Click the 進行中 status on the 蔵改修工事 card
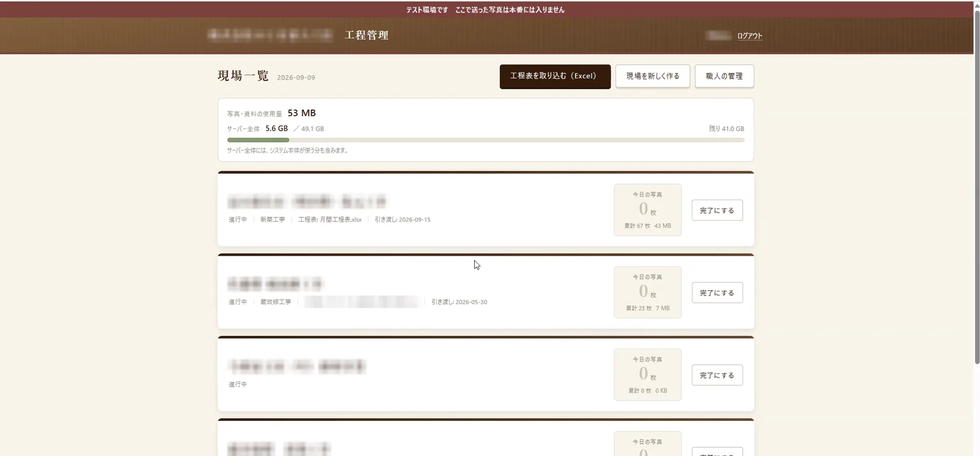980x456 pixels. point(237,302)
